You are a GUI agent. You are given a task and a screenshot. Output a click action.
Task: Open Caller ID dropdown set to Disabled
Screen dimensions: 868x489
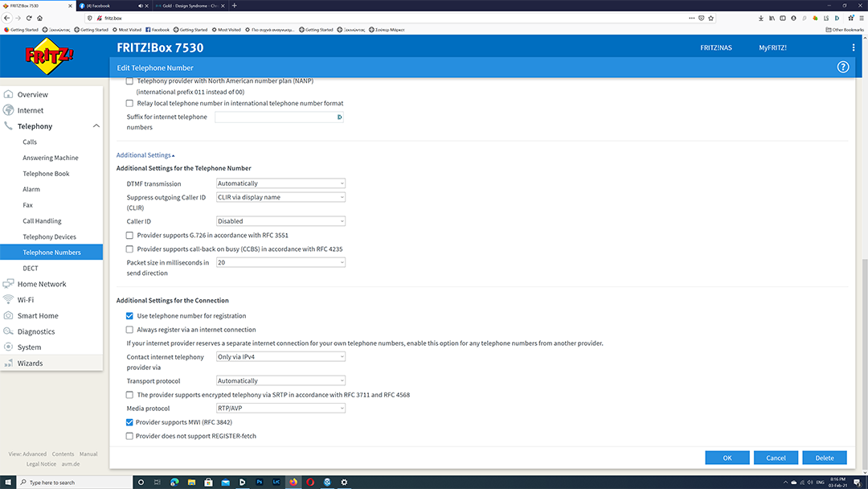coord(280,221)
